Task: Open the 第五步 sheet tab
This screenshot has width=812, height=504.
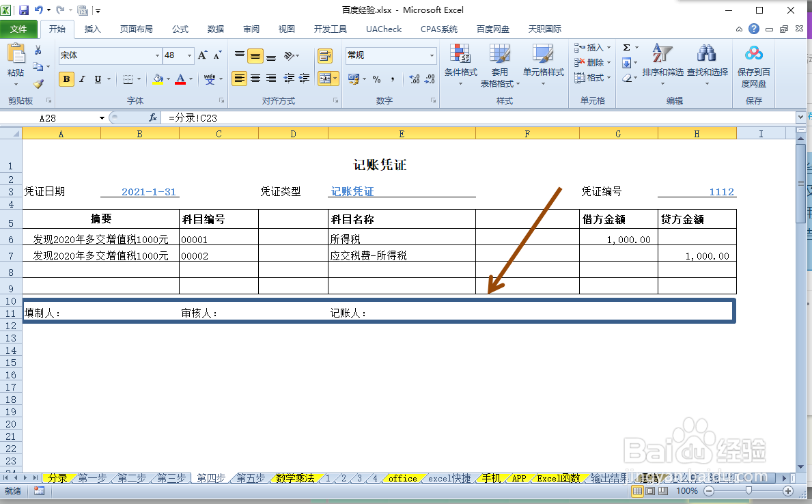Action: (251, 478)
